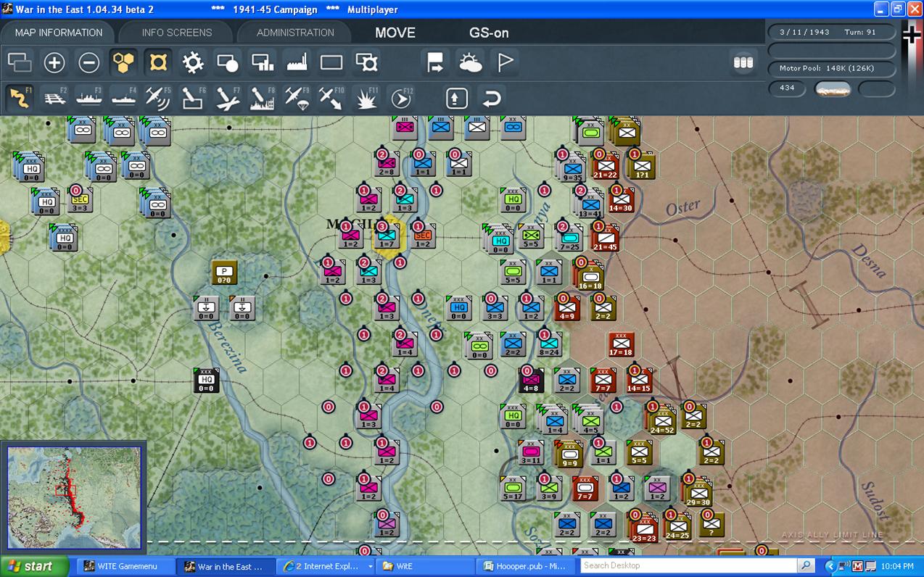This screenshot has width=924, height=577.
Task: Select the F2 rail move icon
Action: pos(54,98)
